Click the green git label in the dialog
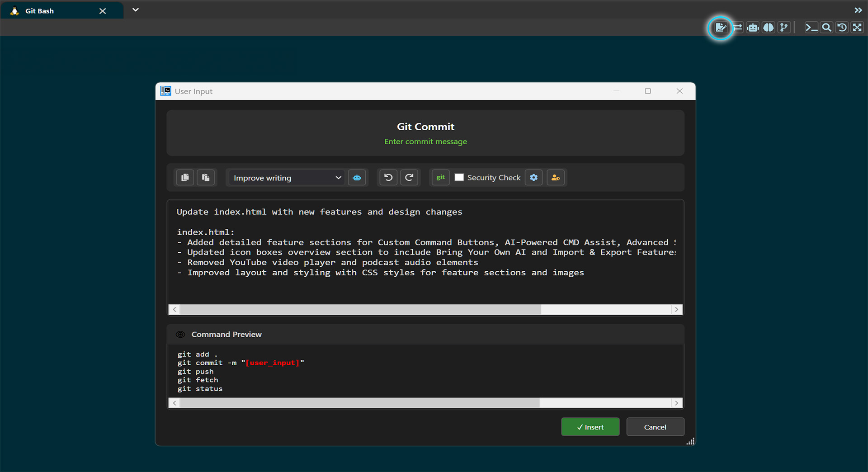This screenshot has height=472, width=868. coord(440,177)
